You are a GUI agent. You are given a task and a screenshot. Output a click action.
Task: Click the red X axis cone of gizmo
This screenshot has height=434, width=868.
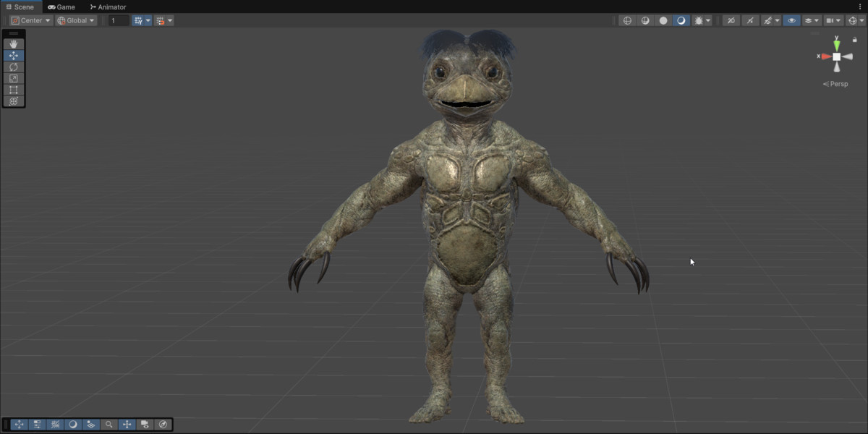coord(825,56)
